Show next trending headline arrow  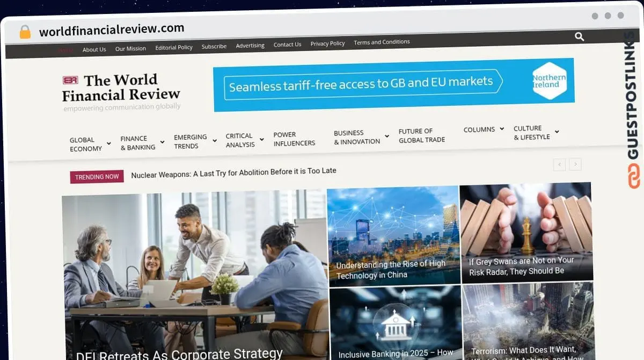coord(575,164)
